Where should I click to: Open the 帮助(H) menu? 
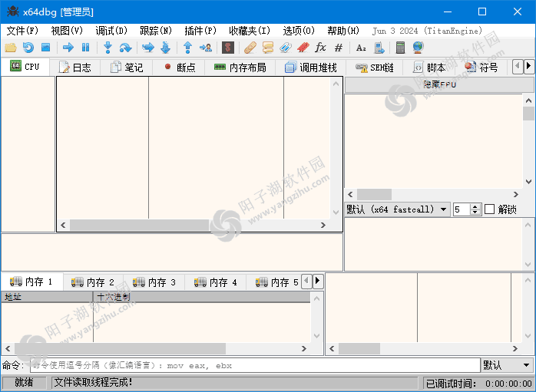[x=342, y=31]
